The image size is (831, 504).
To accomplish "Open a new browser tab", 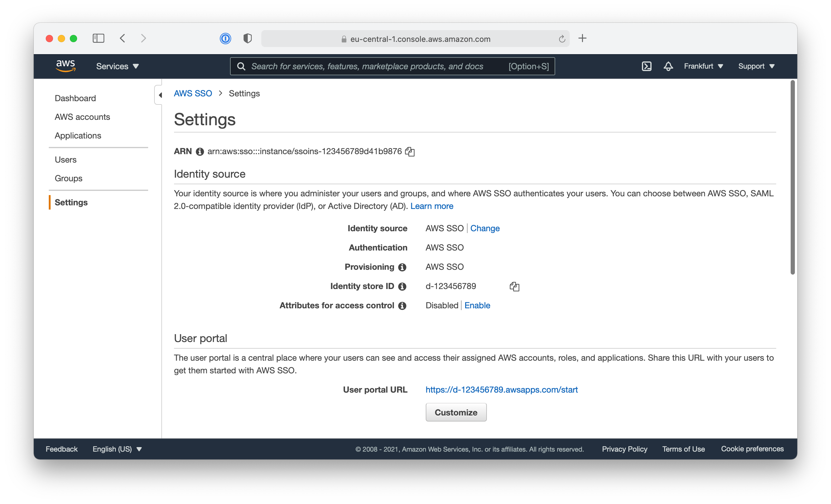I will tap(582, 39).
